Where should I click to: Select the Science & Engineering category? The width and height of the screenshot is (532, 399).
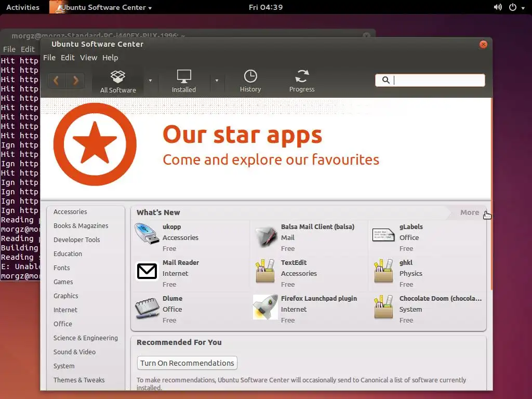tap(86, 338)
